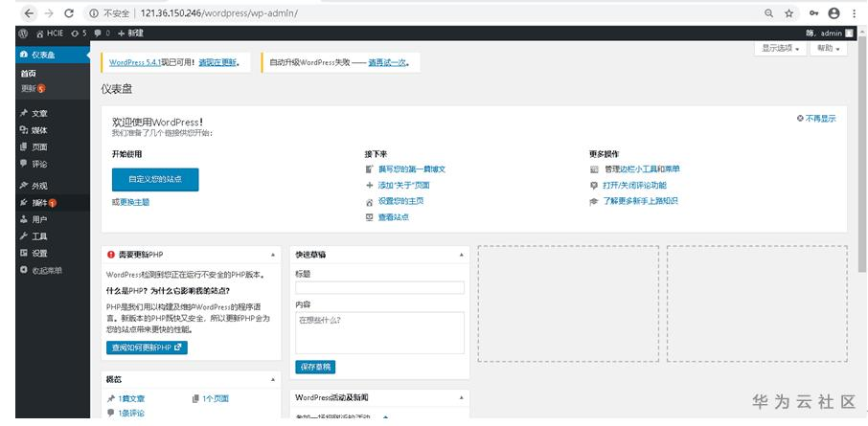Click 打开/关闭评论功能 link

(634, 186)
